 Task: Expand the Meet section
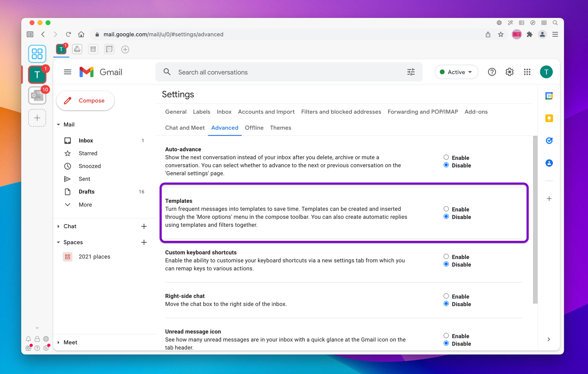(x=59, y=342)
